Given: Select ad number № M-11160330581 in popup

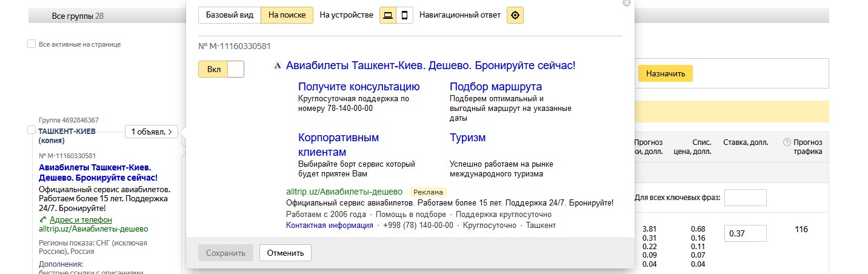Looking at the screenshot, I should [234, 46].
